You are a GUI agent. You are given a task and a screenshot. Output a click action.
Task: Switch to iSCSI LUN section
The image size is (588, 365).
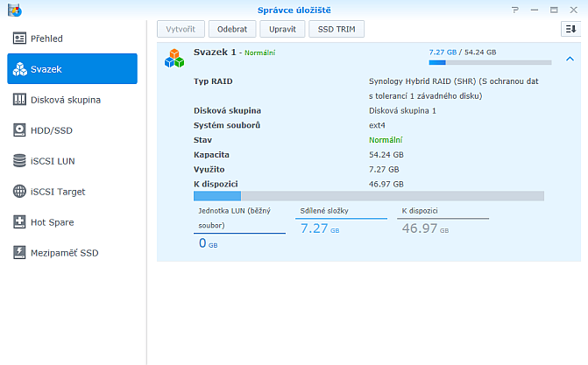coord(72,161)
